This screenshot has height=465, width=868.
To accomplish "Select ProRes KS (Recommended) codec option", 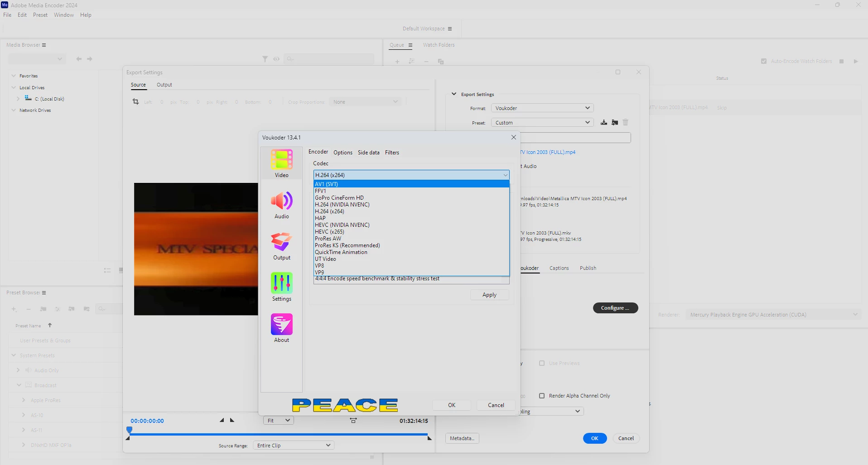I will point(411,245).
